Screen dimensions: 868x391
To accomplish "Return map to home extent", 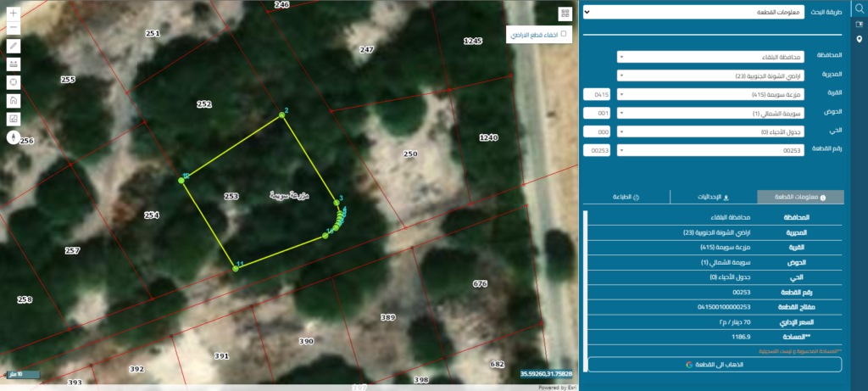I will (14, 101).
